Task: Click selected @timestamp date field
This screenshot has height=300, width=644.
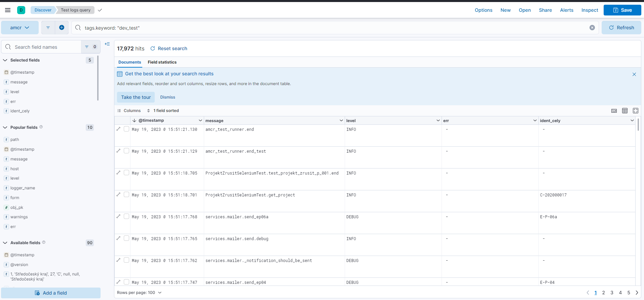Action: tap(22, 72)
